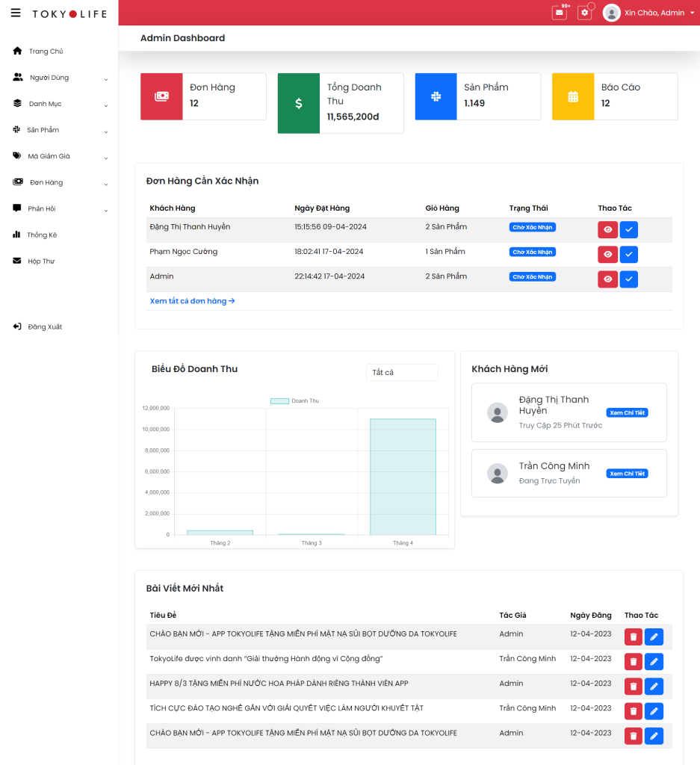View Admin's order with the eye icon
The image size is (700, 765).
coord(607,279)
